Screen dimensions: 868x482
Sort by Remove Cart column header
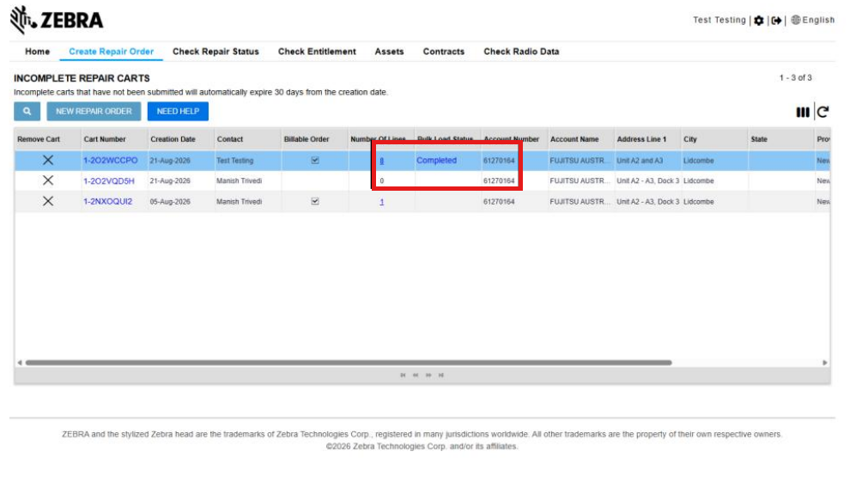click(x=38, y=139)
